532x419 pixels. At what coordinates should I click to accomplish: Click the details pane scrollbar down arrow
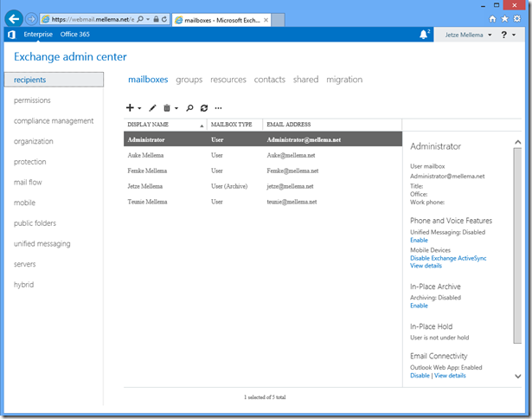[517, 377]
